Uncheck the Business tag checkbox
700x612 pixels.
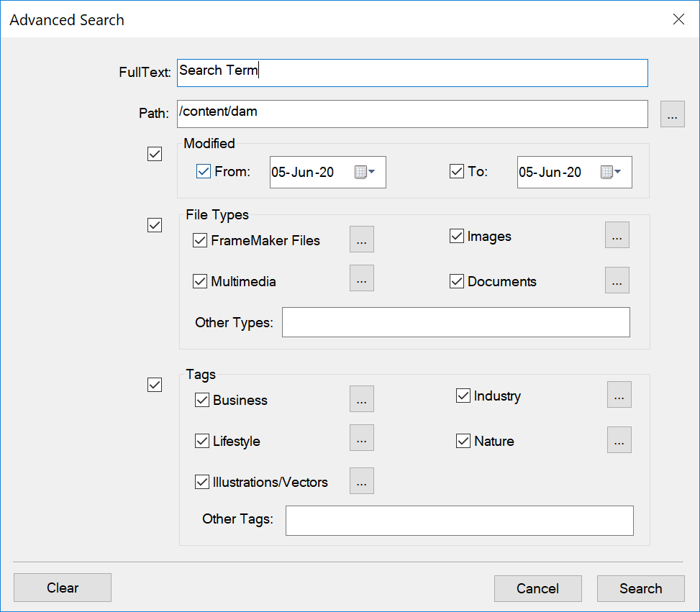point(202,400)
